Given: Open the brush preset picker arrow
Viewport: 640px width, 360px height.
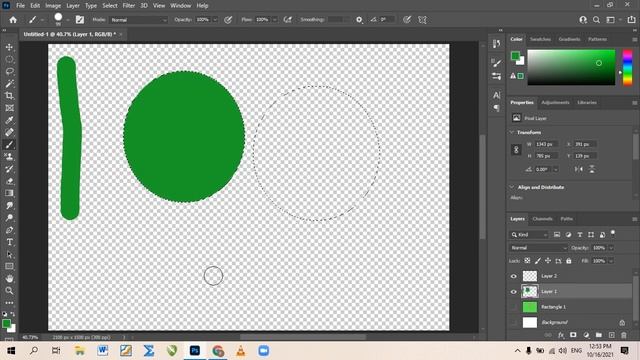Looking at the screenshot, I should point(68,20).
